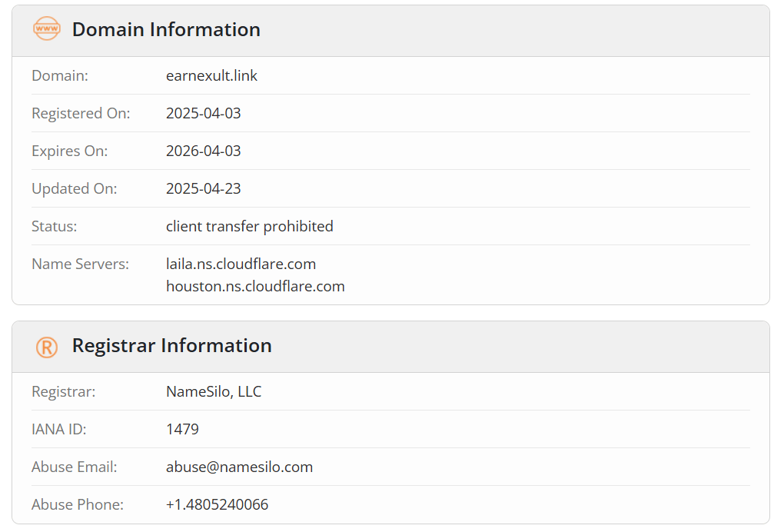Image resolution: width=784 pixels, height=532 pixels.
Task: Click the NameSilo, LLC registrar name
Action: [214, 391]
